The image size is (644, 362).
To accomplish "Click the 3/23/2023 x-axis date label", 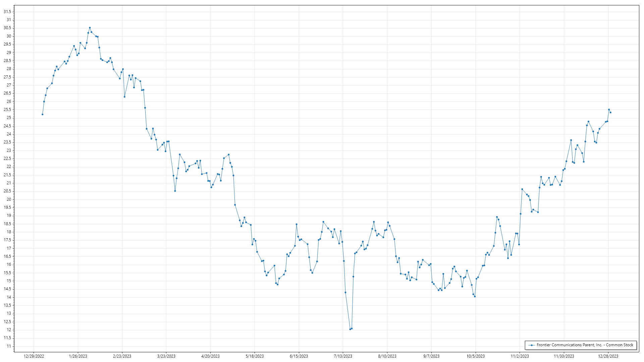I will pos(166,356).
